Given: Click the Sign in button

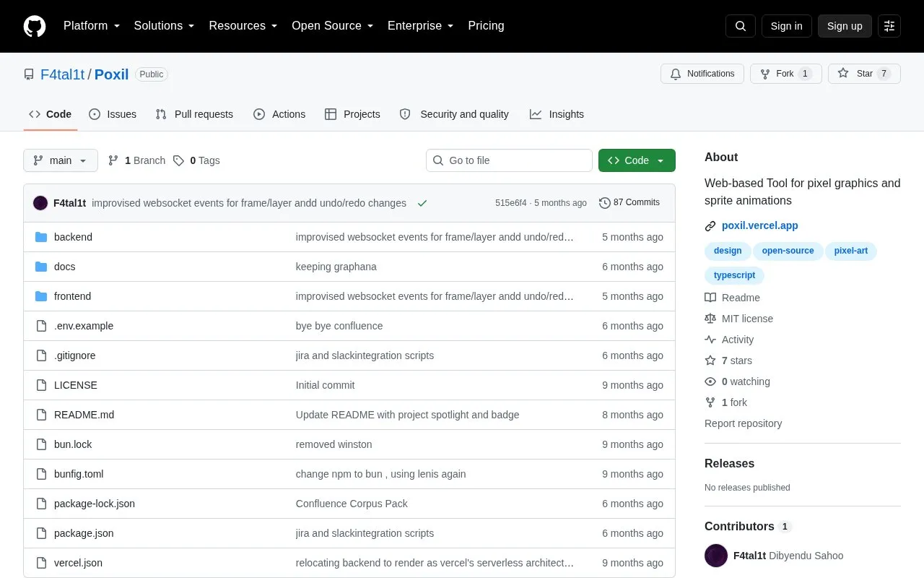Looking at the screenshot, I should pos(786,26).
